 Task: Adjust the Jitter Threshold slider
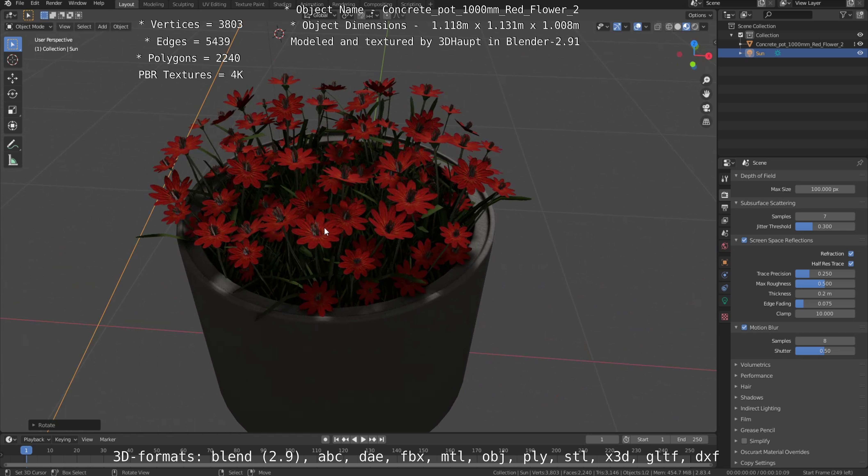click(825, 227)
